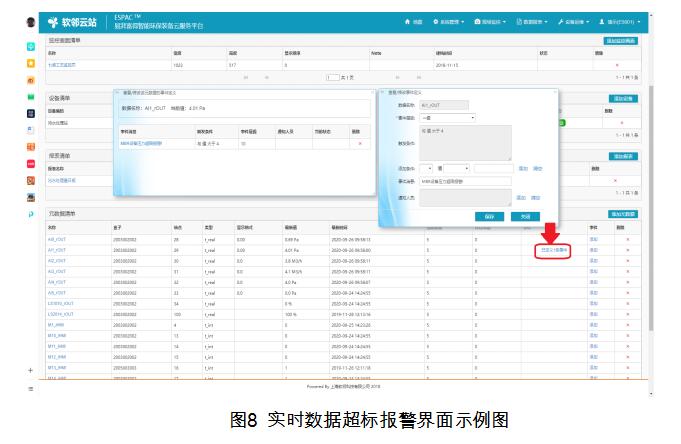This screenshot has height=444, width=681.
Task: Click the 保存 button in the dialog
Action: click(x=489, y=216)
